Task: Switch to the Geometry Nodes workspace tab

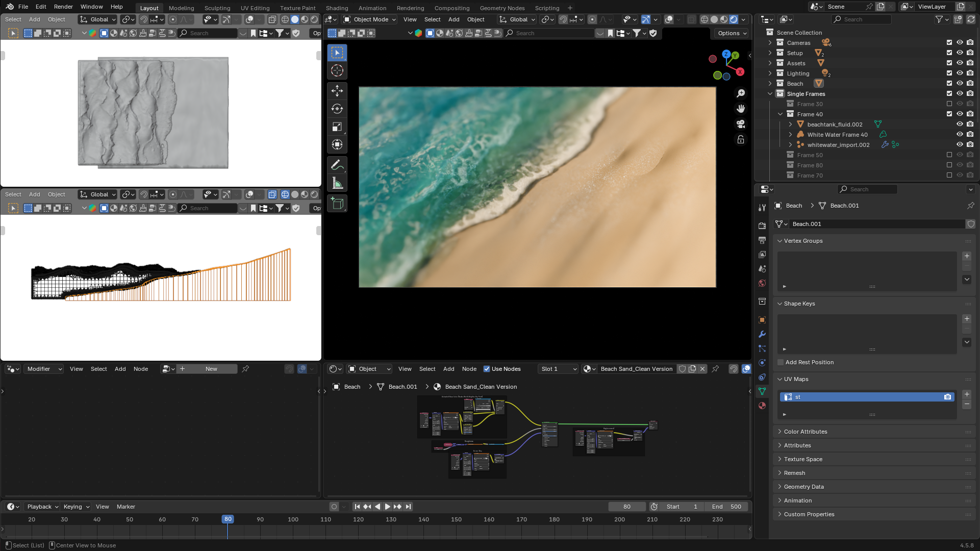Action: pyautogui.click(x=502, y=8)
